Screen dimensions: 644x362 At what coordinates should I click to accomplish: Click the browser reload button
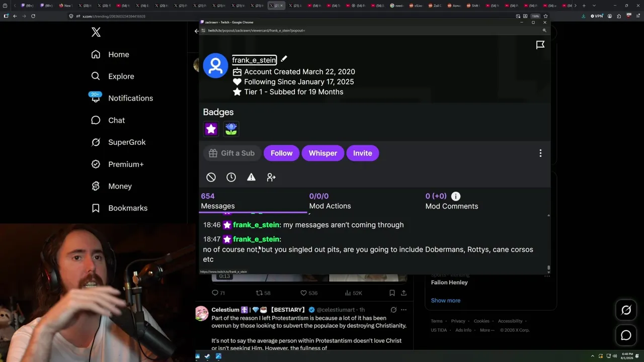click(33, 16)
